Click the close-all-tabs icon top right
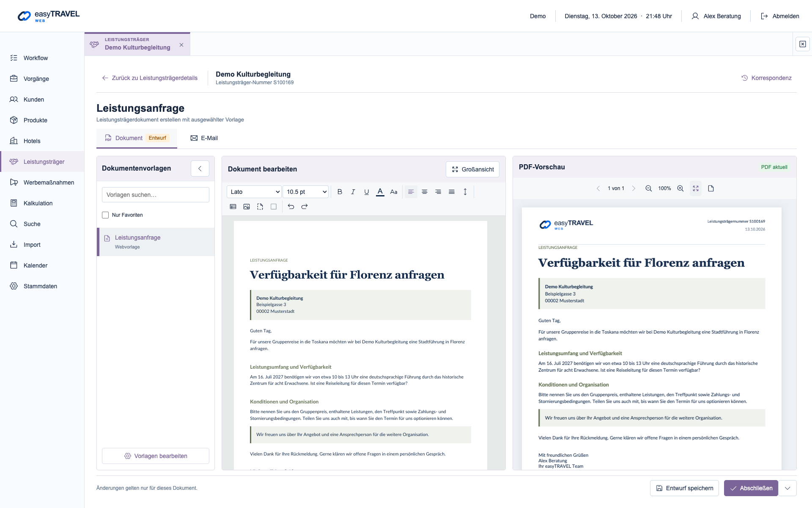 pos(803,44)
